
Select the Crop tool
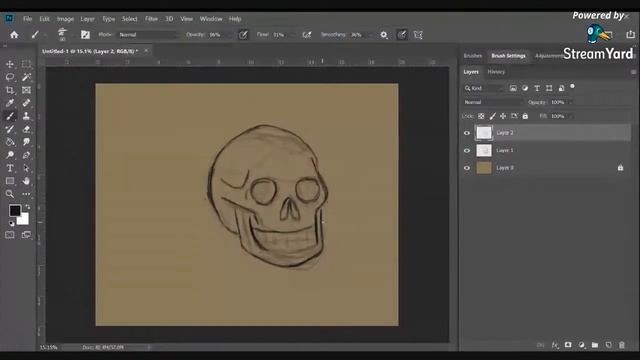pyautogui.click(x=10, y=90)
